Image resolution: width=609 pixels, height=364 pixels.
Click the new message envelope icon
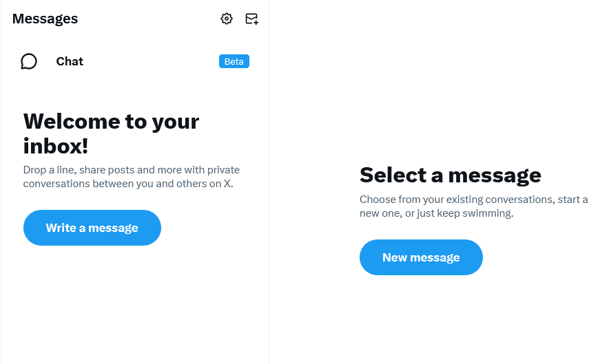click(x=251, y=19)
